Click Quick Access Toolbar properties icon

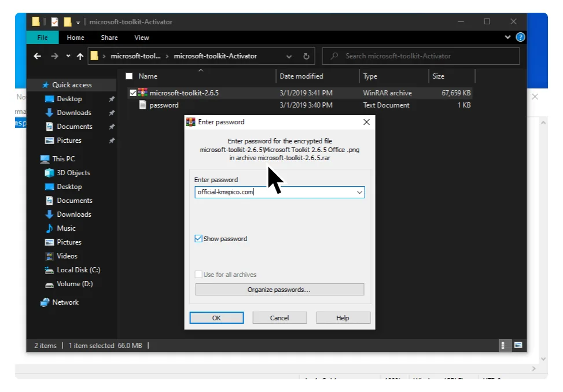(54, 22)
